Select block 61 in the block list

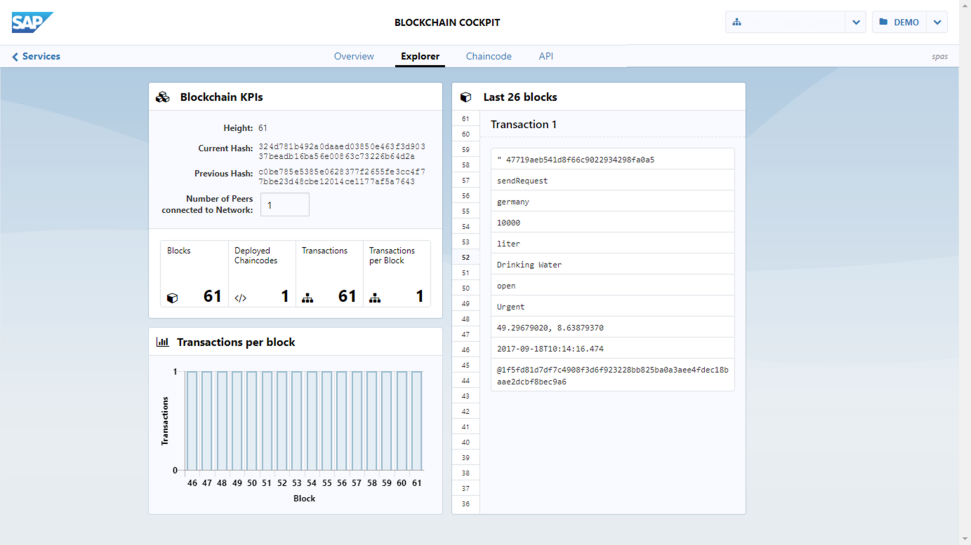[466, 119]
